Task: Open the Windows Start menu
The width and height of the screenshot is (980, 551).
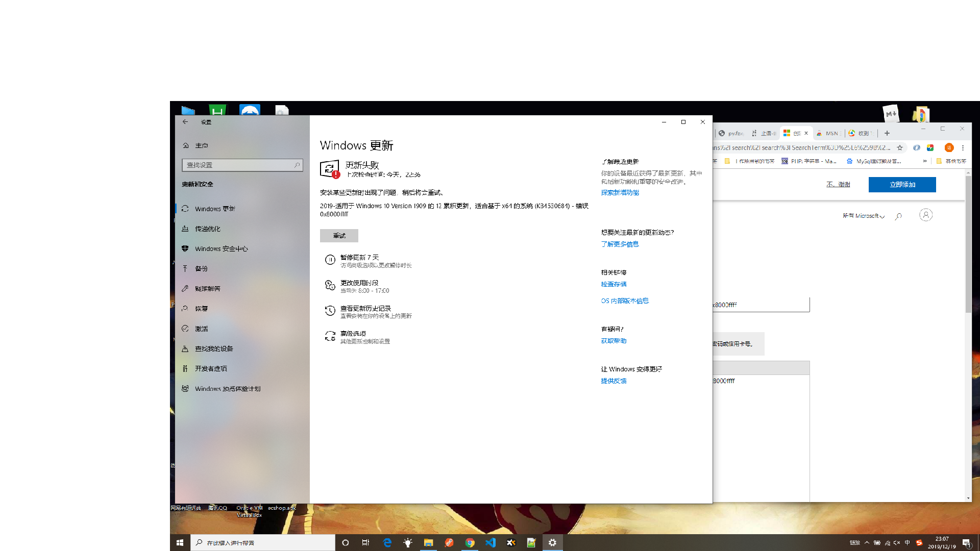Action: [180, 542]
